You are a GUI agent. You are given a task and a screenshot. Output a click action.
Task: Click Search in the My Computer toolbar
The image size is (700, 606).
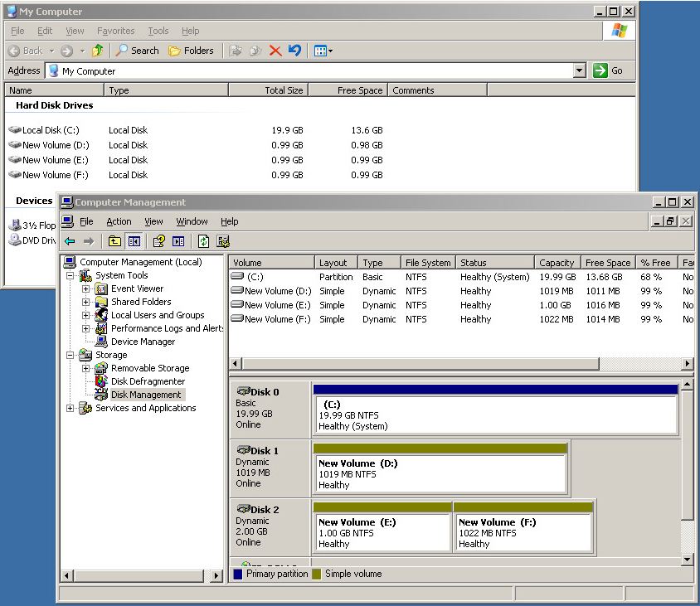[137, 51]
